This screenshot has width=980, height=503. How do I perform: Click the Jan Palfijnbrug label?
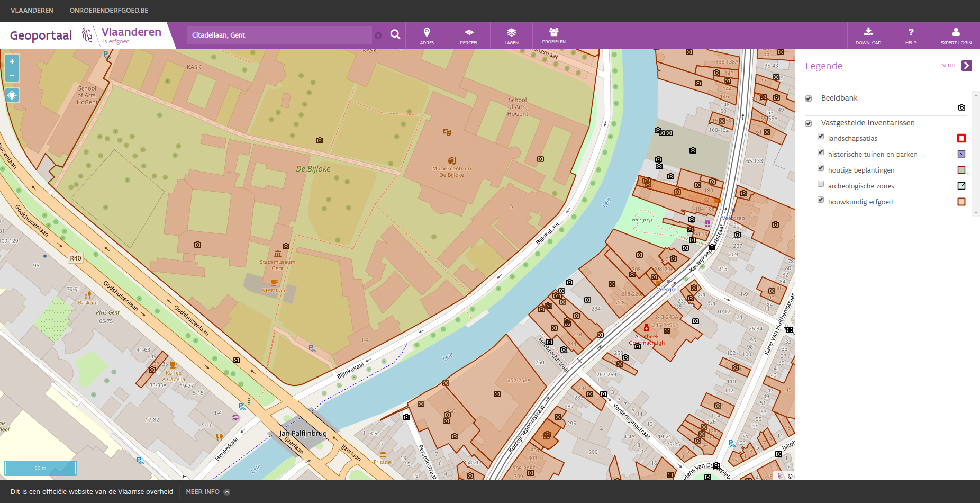coord(303,433)
